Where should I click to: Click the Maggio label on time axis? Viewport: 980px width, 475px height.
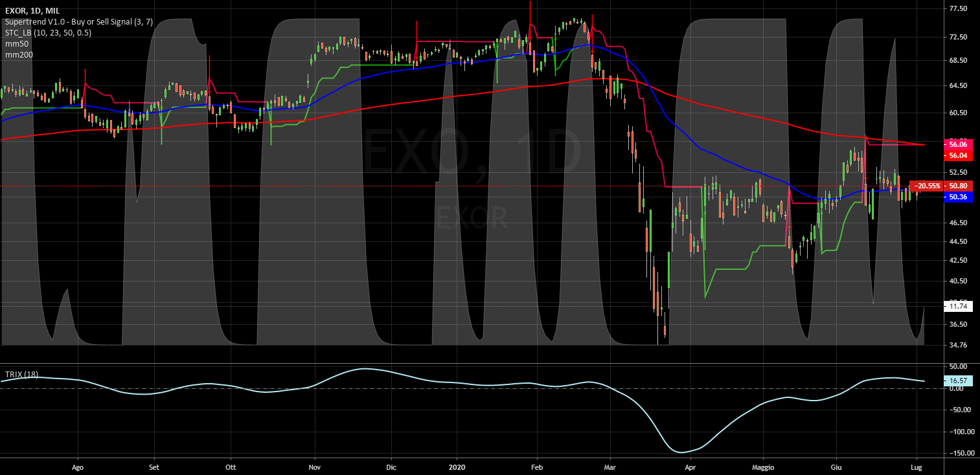(x=764, y=466)
